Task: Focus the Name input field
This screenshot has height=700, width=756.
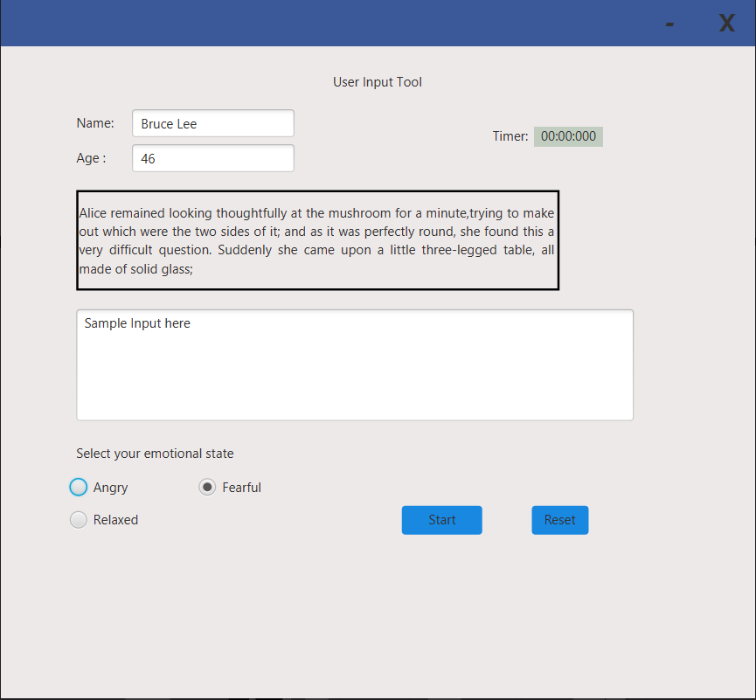Action: pos(213,123)
